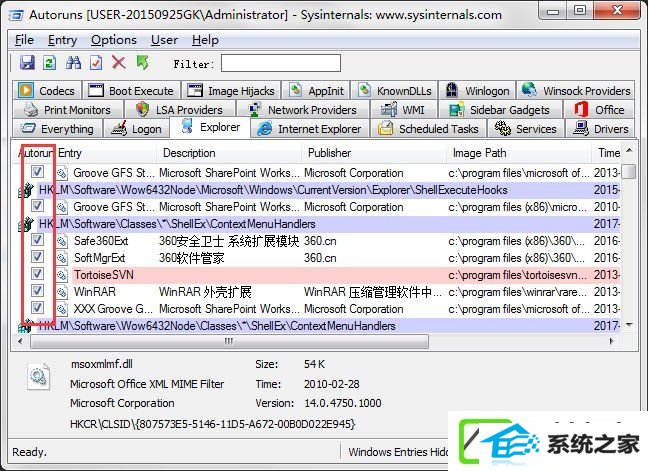
Task: Open Find with the binoculars icon
Action: click(x=74, y=63)
